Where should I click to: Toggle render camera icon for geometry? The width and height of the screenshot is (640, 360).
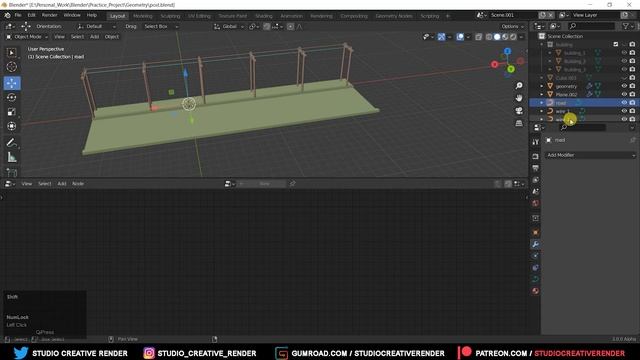click(x=632, y=86)
